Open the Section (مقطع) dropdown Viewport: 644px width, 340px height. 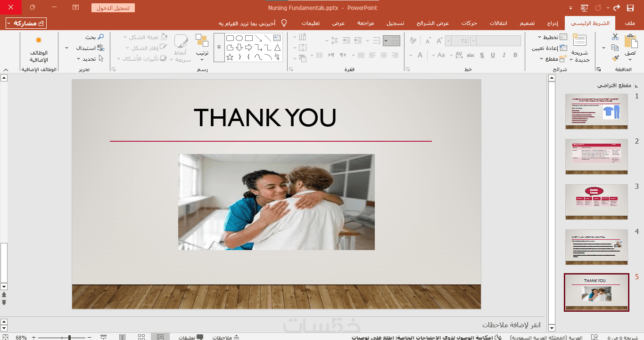pos(552,59)
